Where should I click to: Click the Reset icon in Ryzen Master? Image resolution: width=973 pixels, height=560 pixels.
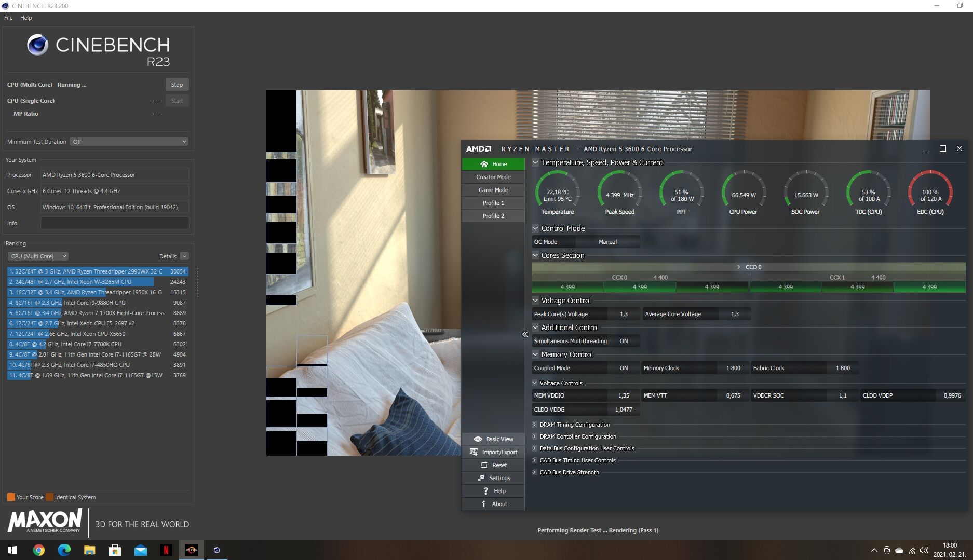[x=484, y=465]
